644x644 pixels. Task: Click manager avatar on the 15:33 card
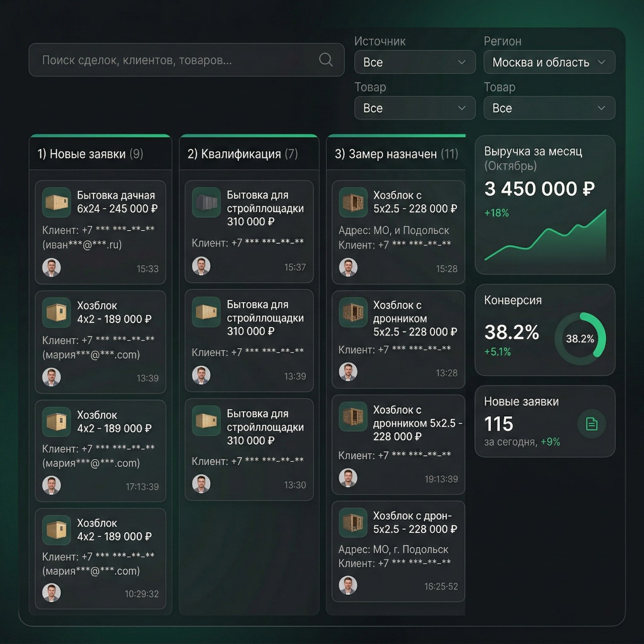(51, 268)
